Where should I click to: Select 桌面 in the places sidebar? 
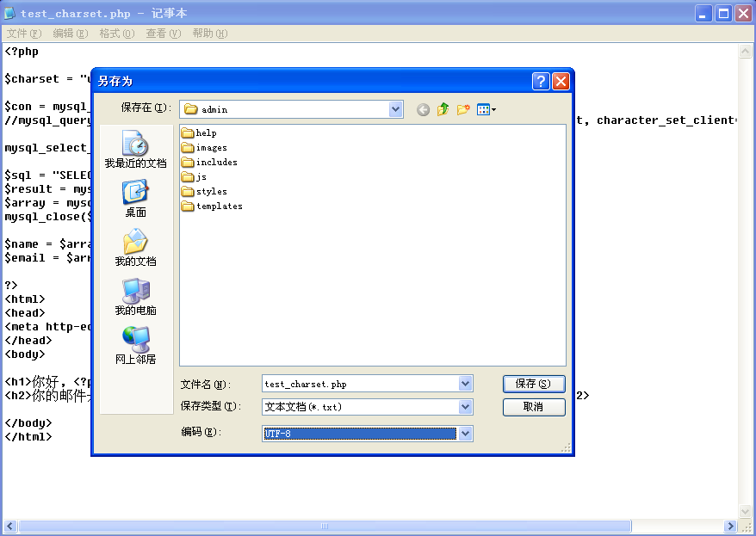[134, 196]
